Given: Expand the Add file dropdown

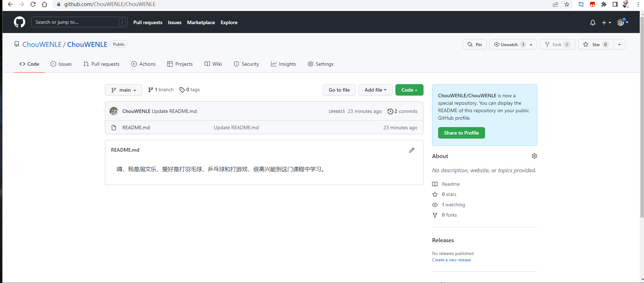Looking at the screenshot, I should (375, 90).
